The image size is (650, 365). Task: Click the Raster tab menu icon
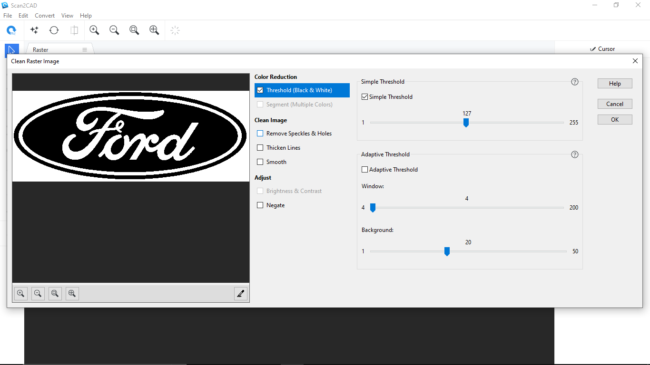coord(85,50)
